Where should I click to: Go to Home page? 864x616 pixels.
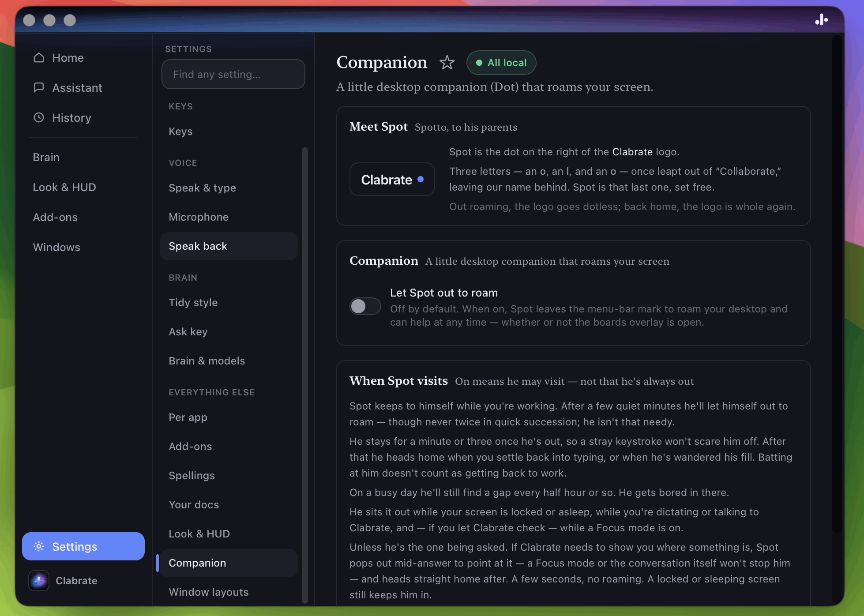coord(83,58)
